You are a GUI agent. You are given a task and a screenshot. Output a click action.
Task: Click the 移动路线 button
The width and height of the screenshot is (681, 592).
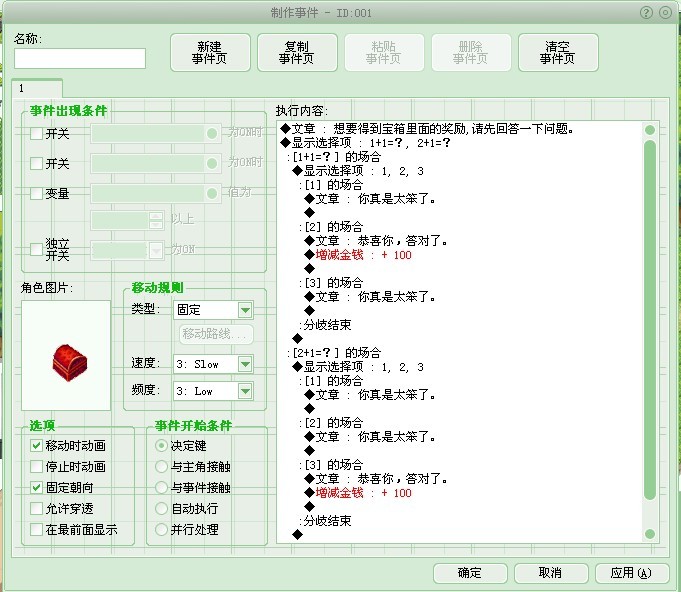click(x=216, y=334)
